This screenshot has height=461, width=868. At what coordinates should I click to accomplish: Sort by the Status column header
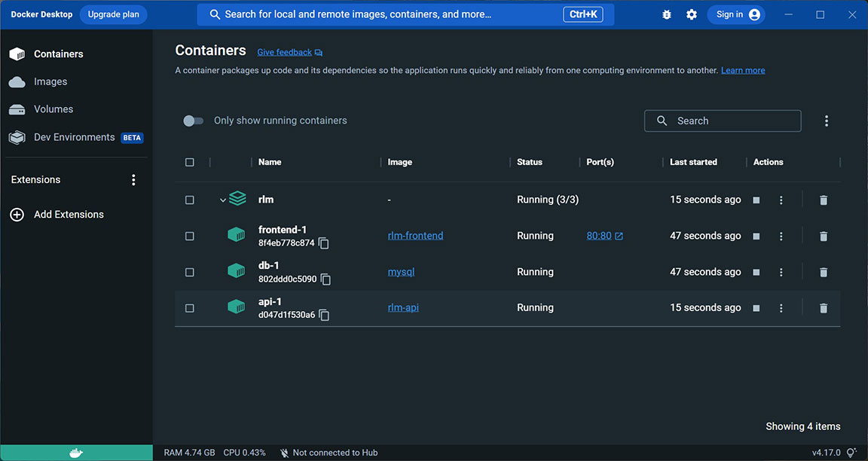(x=529, y=162)
